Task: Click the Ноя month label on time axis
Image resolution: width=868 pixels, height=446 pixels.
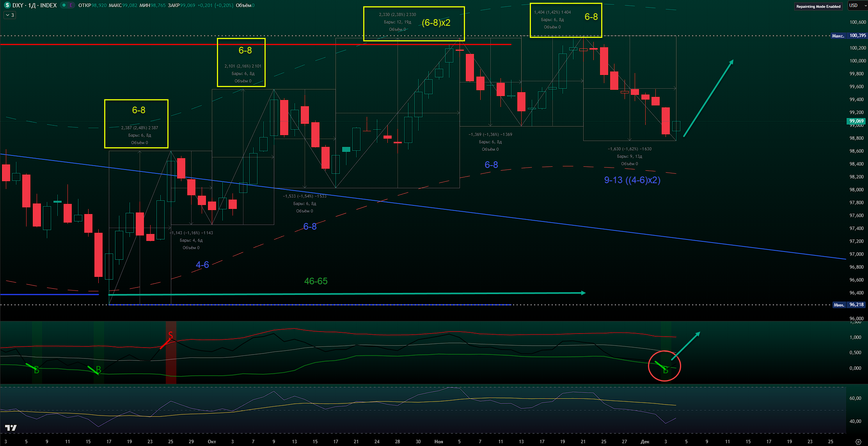Action: point(438,442)
